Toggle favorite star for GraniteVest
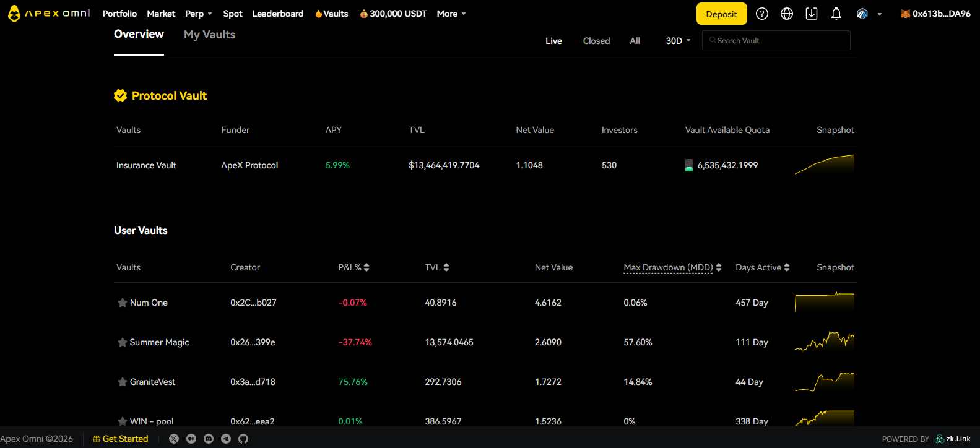This screenshot has width=980, height=448. [x=123, y=382]
